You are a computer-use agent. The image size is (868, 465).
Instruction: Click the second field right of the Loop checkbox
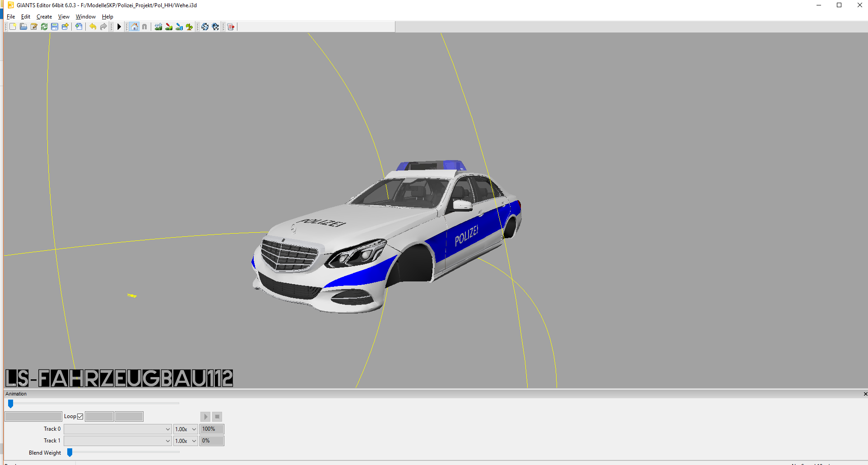[x=129, y=416]
